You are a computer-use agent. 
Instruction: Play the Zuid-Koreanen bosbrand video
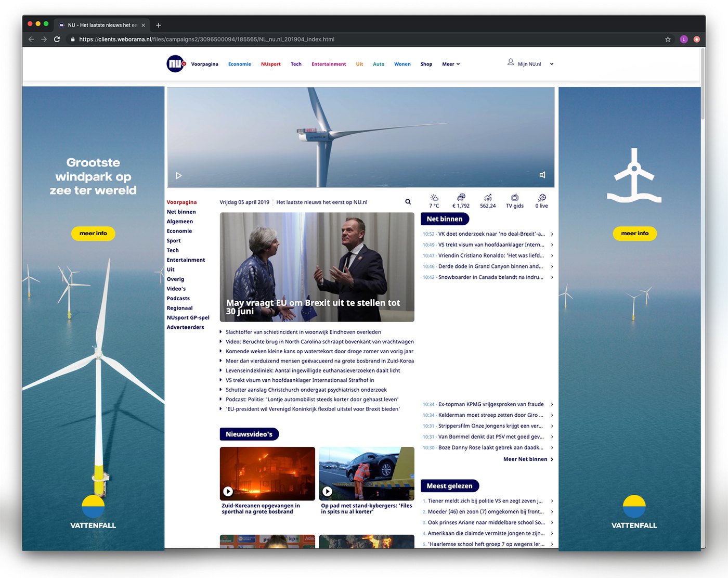pyautogui.click(x=228, y=491)
